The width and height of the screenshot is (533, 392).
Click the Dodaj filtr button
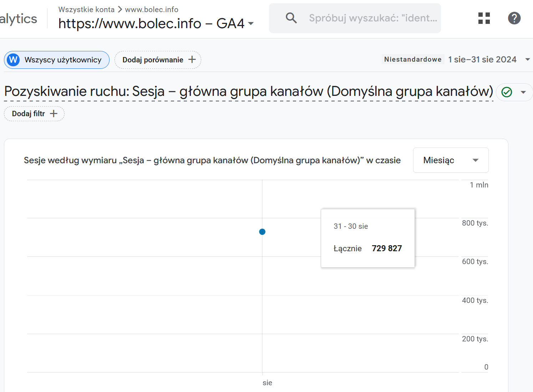pyautogui.click(x=34, y=114)
